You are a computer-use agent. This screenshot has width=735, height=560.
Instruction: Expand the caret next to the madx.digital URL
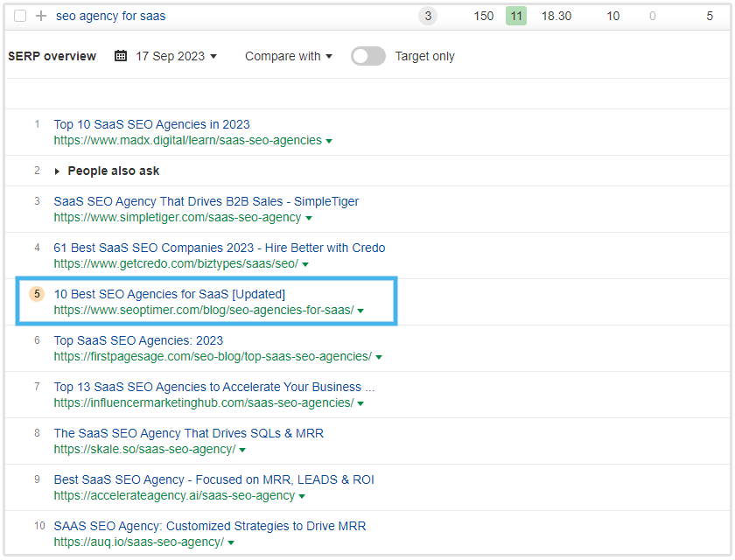click(x=329, y=140)
